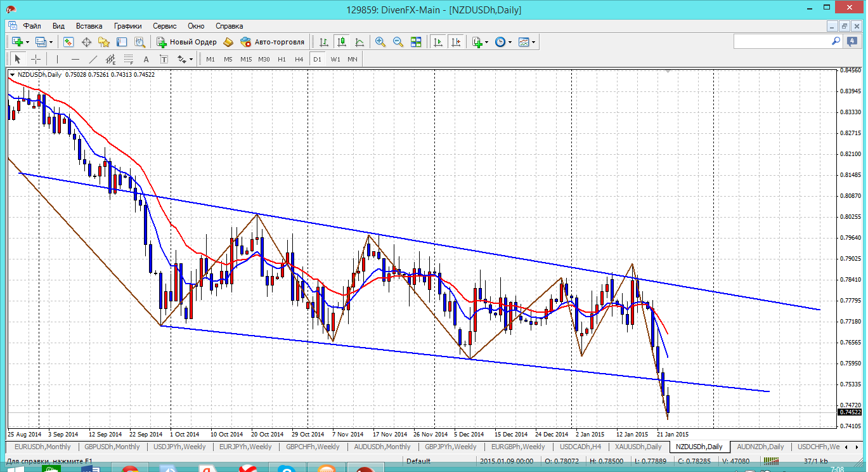Select the Crosshair tool
This screenshot has width=868, height=472.
(36, 59)
